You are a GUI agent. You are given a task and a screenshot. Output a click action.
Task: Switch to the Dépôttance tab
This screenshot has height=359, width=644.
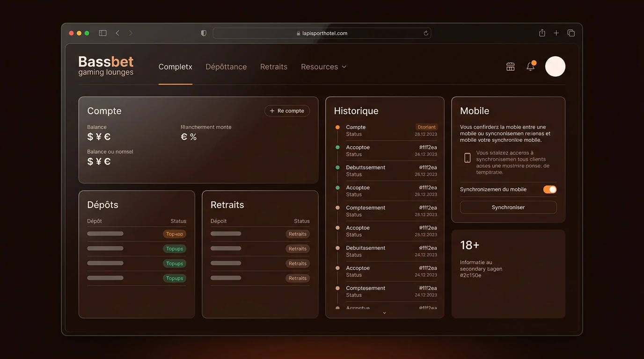(x=226, y=67)
